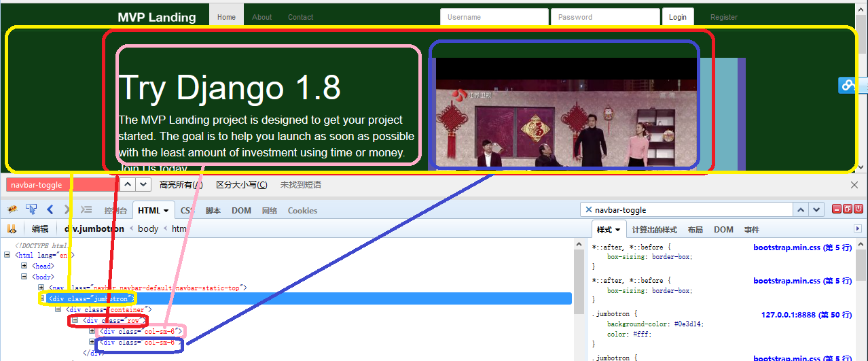868x361 pixels.
Task: Click the background-color #0e3d14 value
Action: tap(688, 324)
